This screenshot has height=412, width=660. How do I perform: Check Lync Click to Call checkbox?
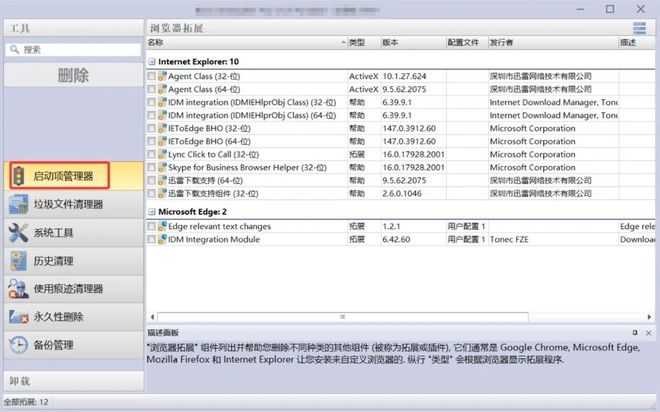(152, 155)
